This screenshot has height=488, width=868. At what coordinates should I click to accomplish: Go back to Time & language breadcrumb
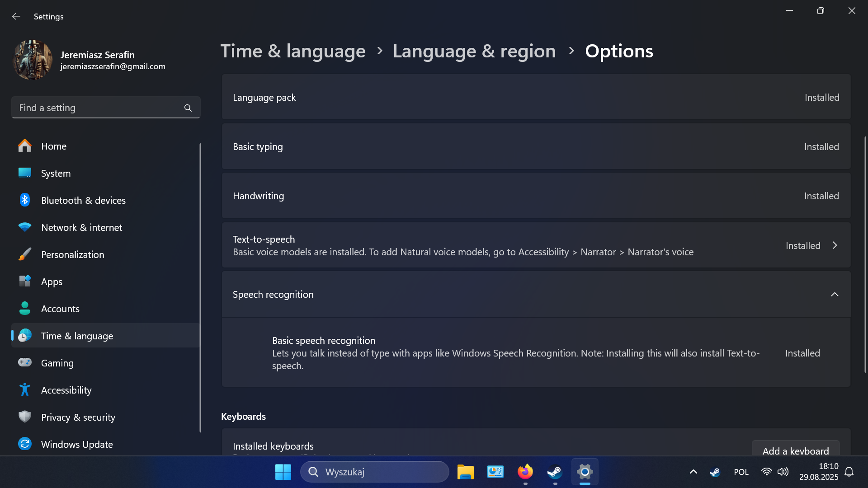coord(293,51)
